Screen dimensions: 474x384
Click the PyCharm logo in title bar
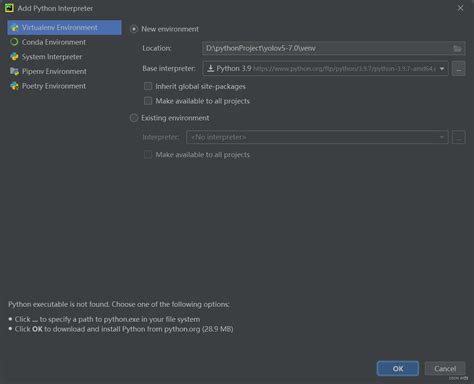click(x=9, y=8)
